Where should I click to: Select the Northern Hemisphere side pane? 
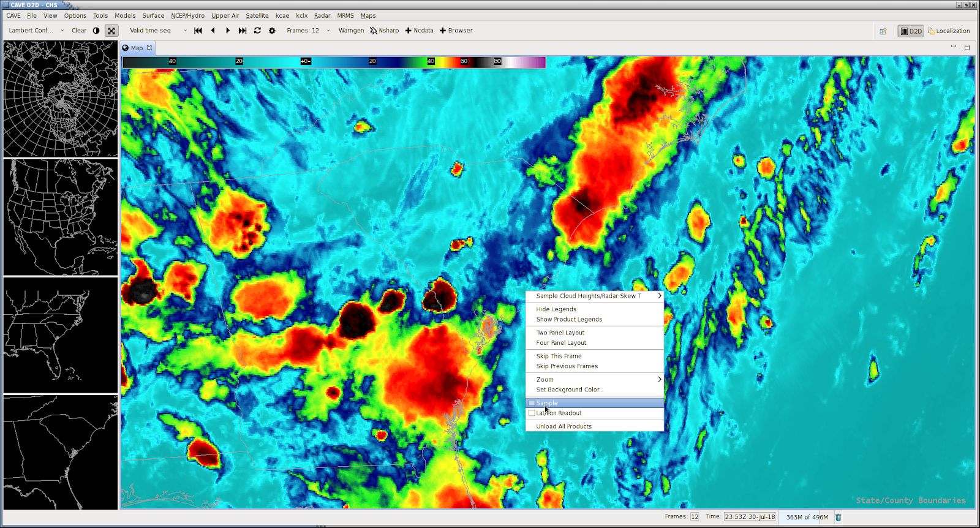pos(60,99)
